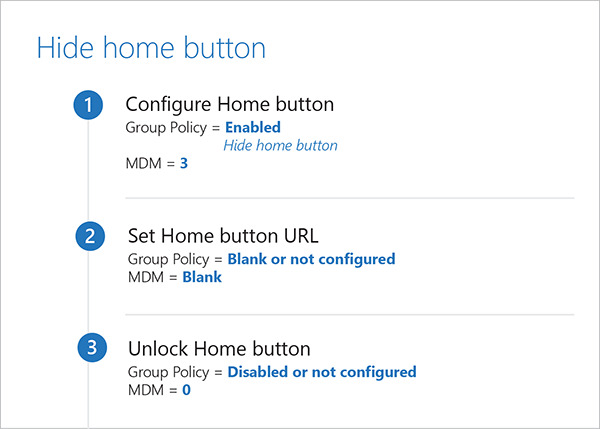Click the step 2 circle icon
The height and width of the screenshot is (429, 600).
coord(91,237)
